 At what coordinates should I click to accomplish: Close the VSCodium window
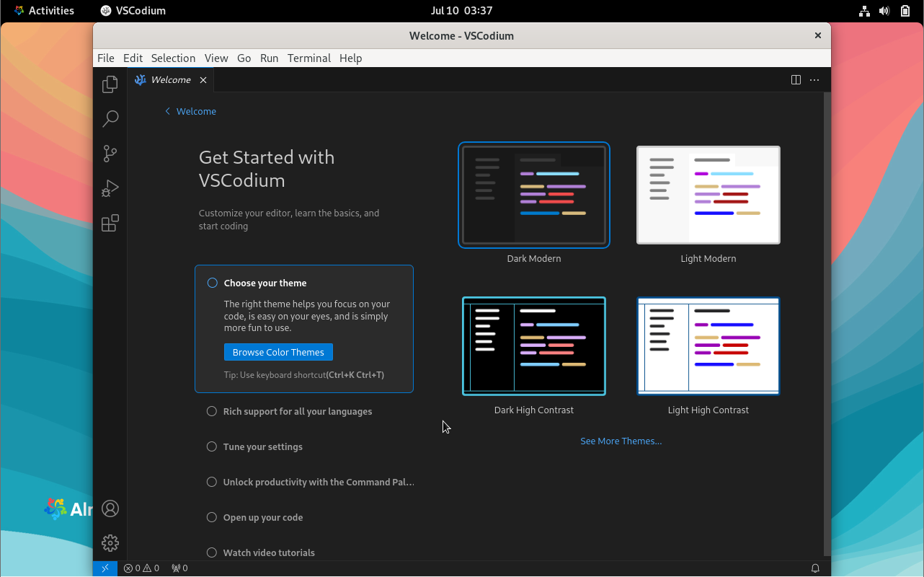tap(818, 35)
